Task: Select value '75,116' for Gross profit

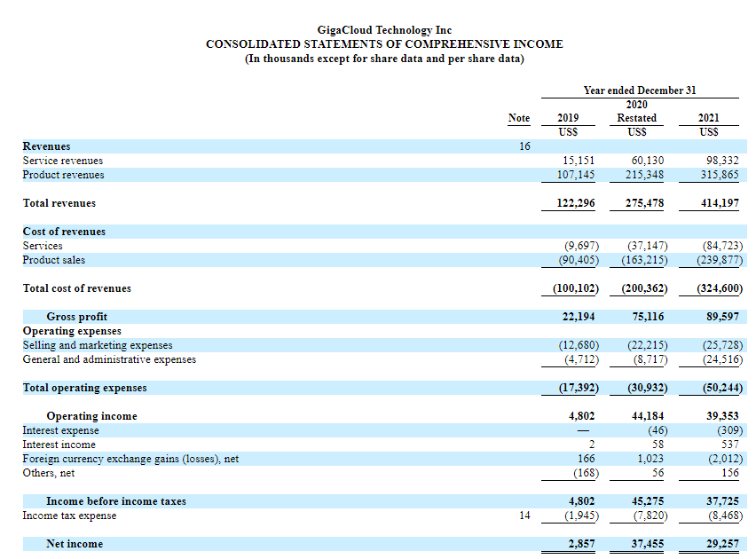Action: tap(648, 317)
